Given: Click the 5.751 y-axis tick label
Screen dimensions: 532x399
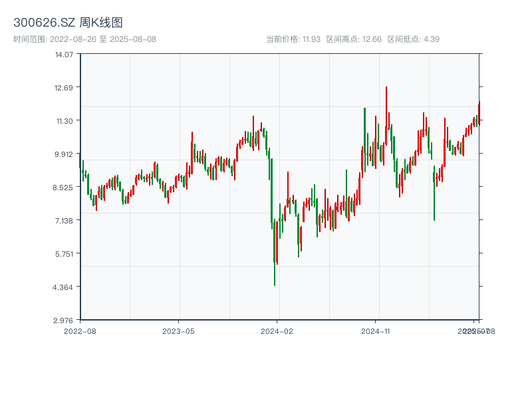Looking at the screenshot, I should point(64,253).
